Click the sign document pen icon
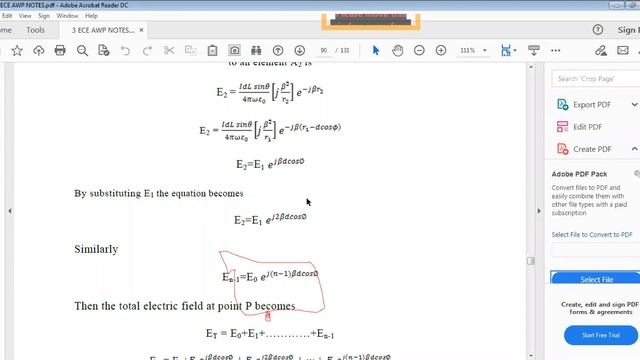Image resolution: width=640 pixels, height=360 pixels. pos(600,50)
